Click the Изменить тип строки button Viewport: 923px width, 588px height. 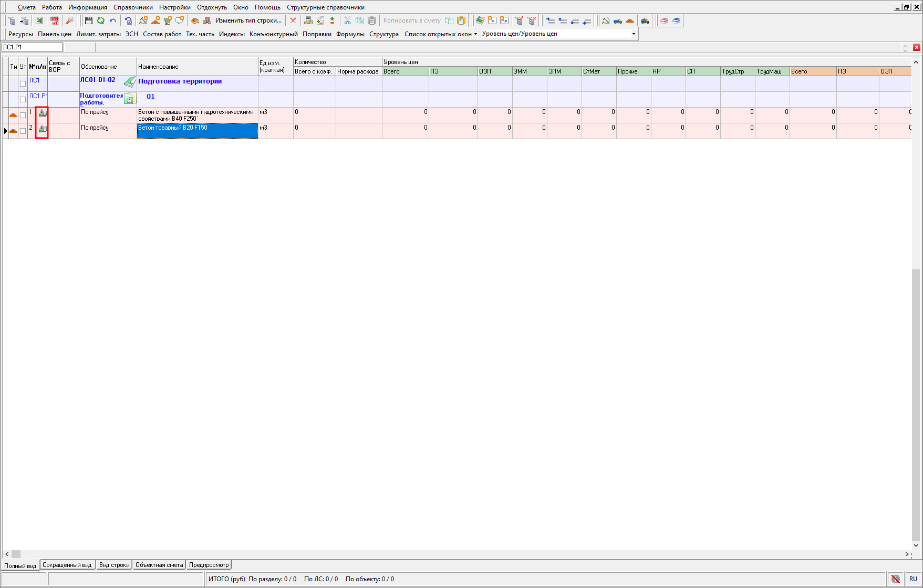(248, 20)
